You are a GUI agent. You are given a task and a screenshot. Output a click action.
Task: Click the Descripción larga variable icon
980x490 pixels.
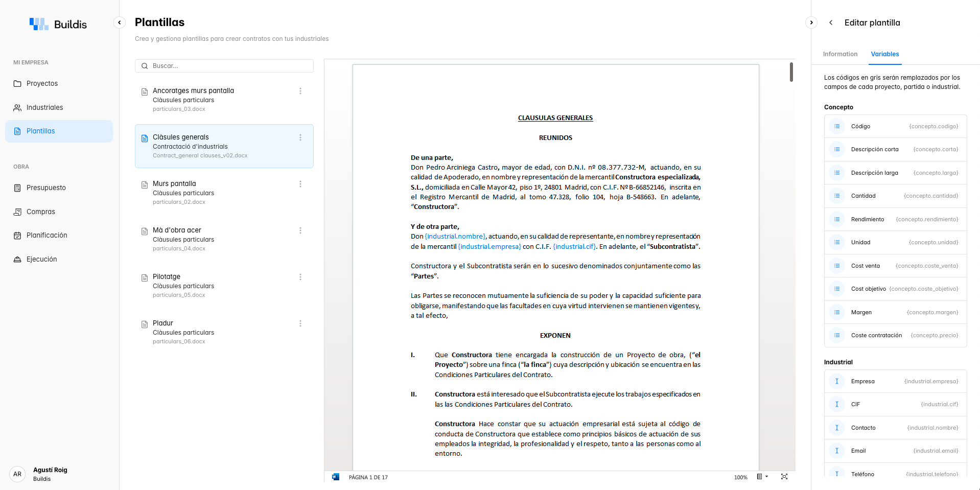(837, 173)
